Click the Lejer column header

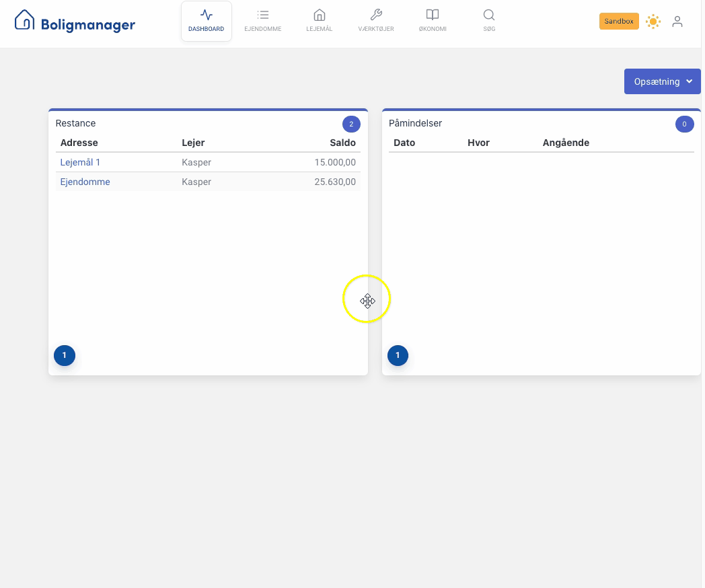(193, 143)
